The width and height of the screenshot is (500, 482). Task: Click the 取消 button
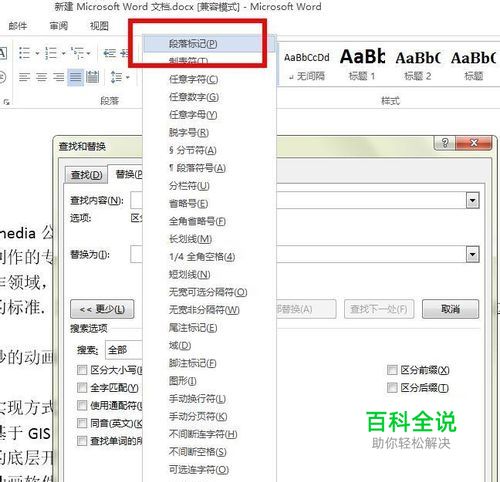[450, 309]
